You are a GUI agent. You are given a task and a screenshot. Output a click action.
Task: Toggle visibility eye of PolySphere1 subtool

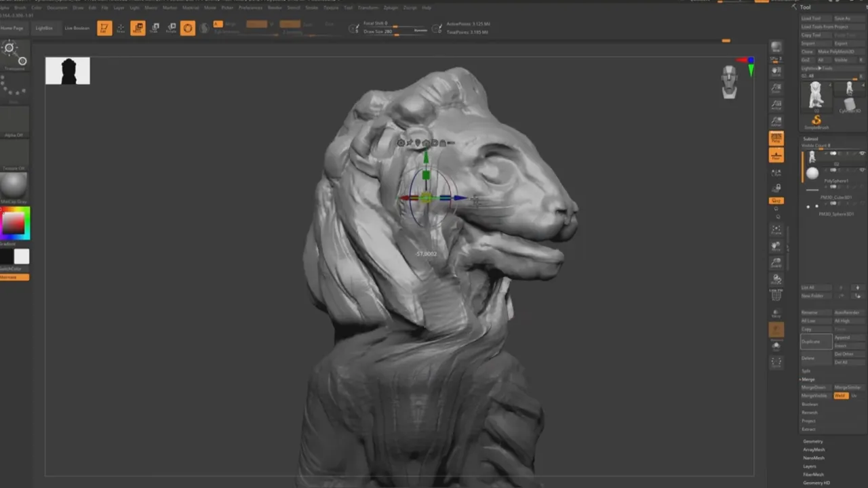(863, 170)
